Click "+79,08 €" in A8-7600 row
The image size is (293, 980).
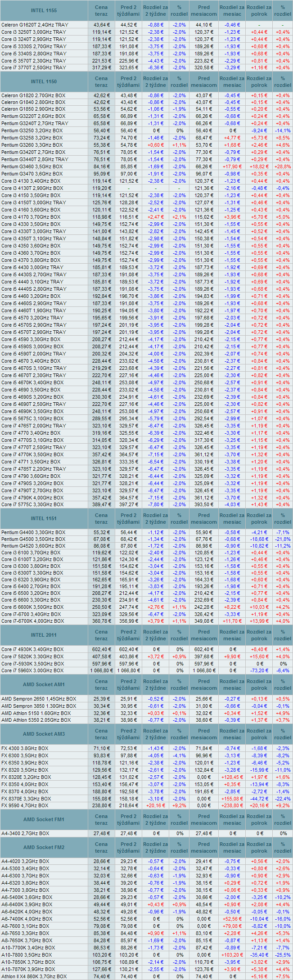click(x=232, y=926)
